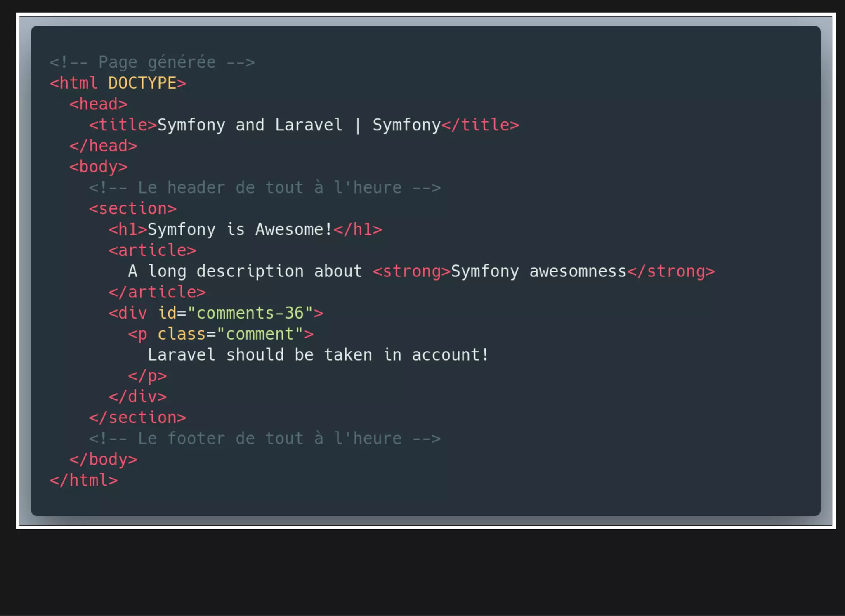Click the p tag with class="comment"
Image resolution: width=845 pixels, height=616 pixels.
click(221, 334)
